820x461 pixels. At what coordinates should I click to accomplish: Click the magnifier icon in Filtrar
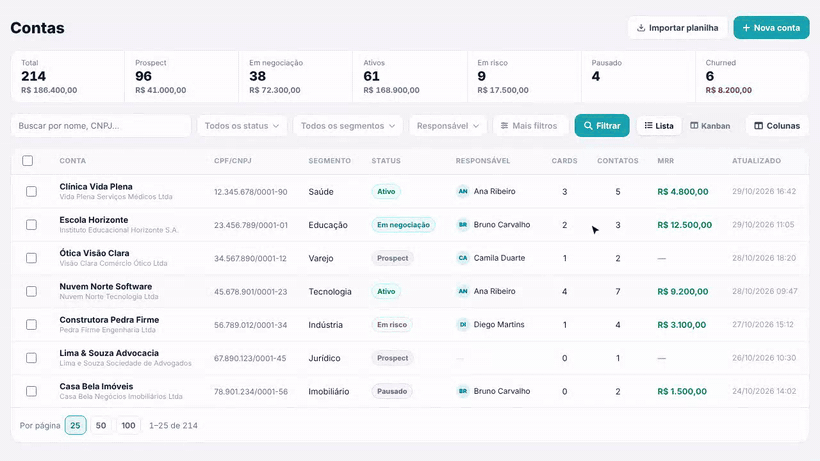click(588, 125)
